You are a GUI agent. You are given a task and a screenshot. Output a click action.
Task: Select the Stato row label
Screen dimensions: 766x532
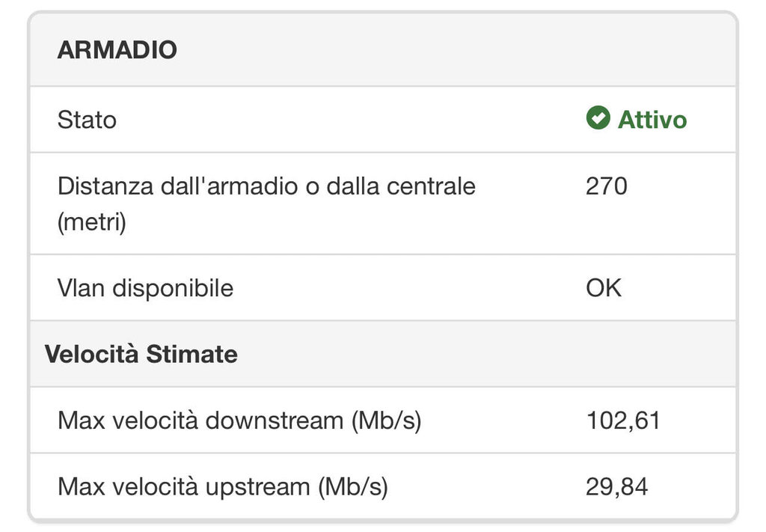[x=87, y=120]
